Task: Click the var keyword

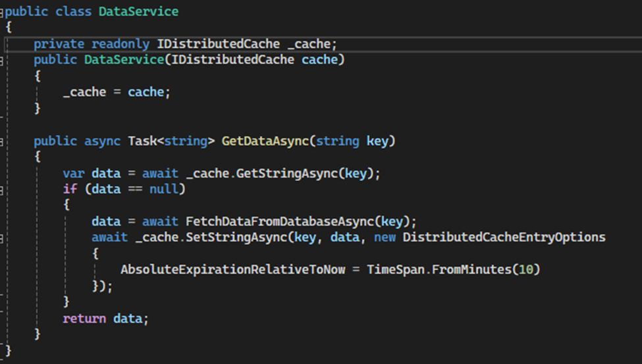Action: click(73, 174)
